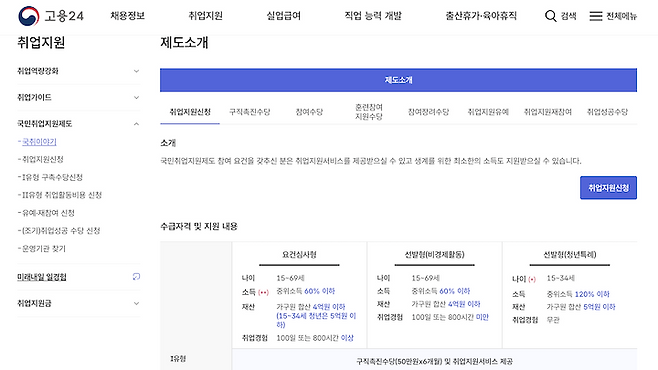Switch to the 구직촉진수당 tab
Image resolution: width=658 pixels, height=370 pixels.
coord(249,112)
